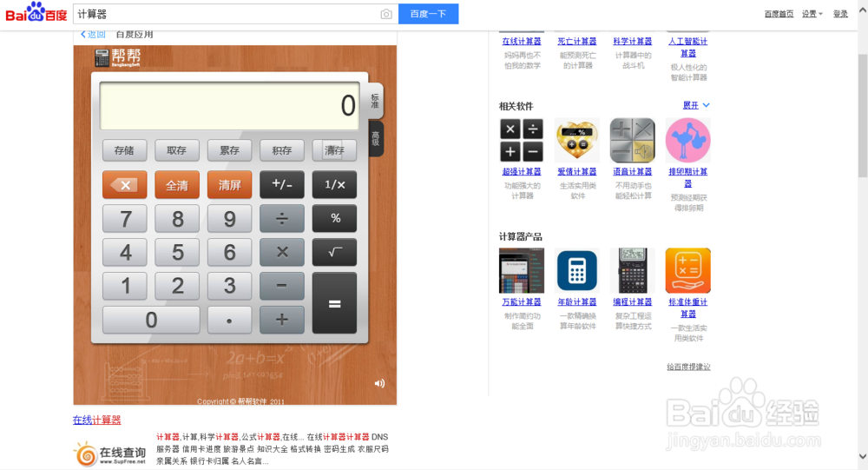Image resolution: width=868 pixels, height=470 pixels.
Task: Click the 编程计算器 product image
Action: [632, 270]
